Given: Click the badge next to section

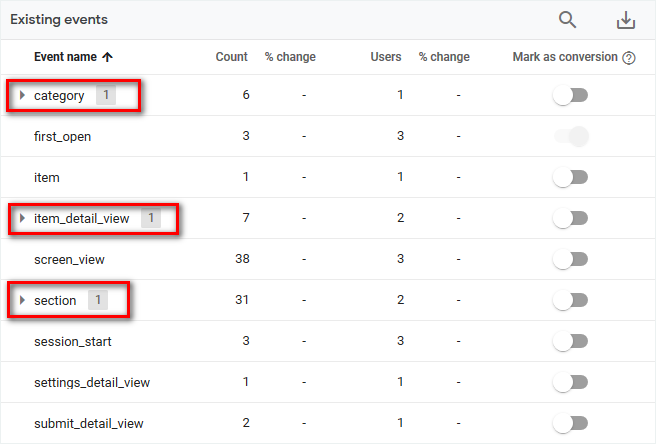Looking at the screenshot, I should click(98, 300).
